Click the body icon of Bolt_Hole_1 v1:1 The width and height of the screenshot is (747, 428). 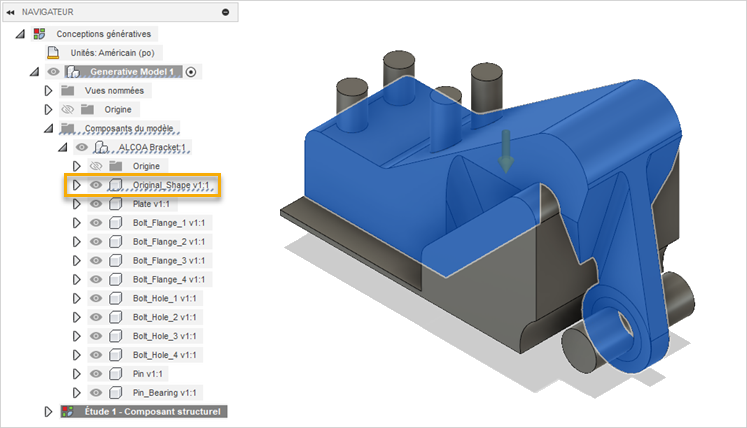pyautogui.click(x=115, y=298)
